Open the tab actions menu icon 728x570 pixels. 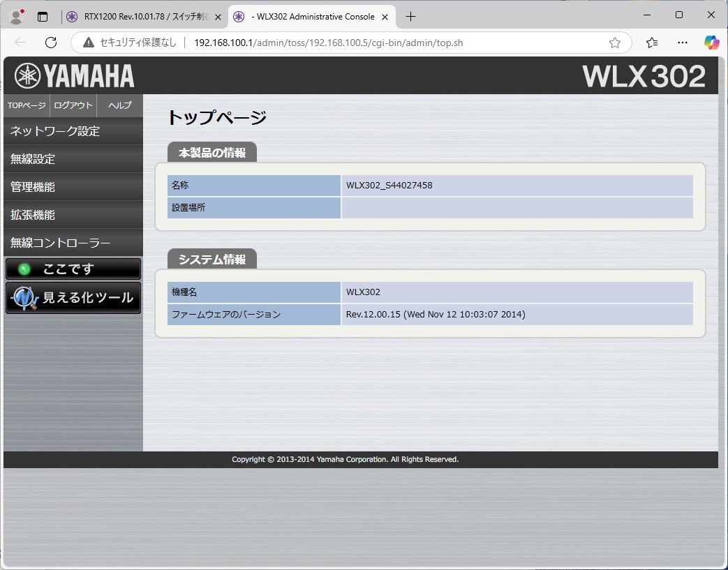43,17
